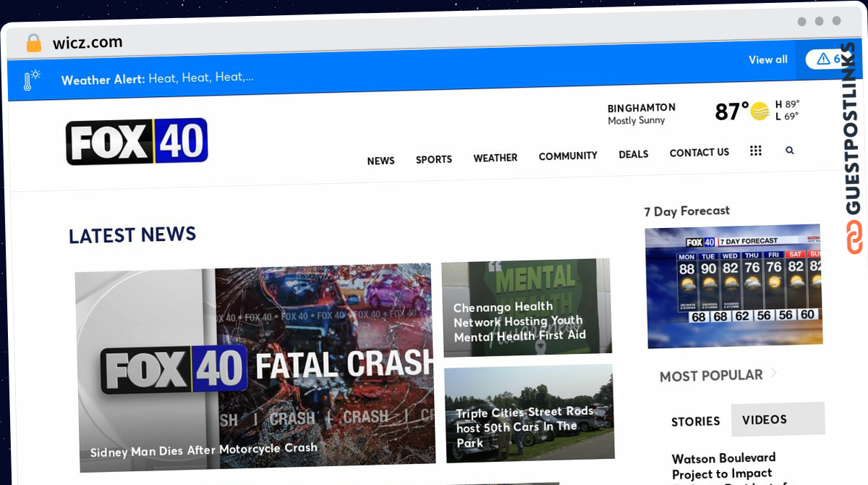
Task: Open the CONTACT US menu
Action: click(699, 153)
